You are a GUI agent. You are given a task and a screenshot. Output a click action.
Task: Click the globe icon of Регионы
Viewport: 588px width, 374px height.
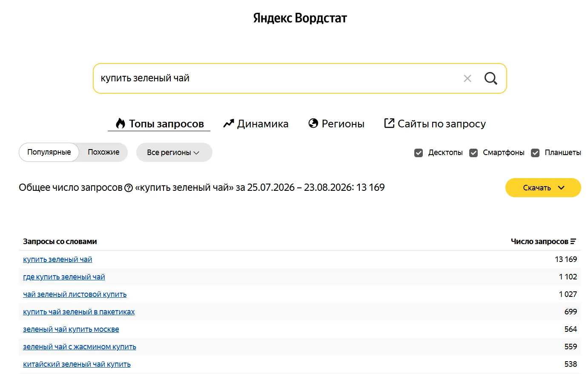point(313,124)
